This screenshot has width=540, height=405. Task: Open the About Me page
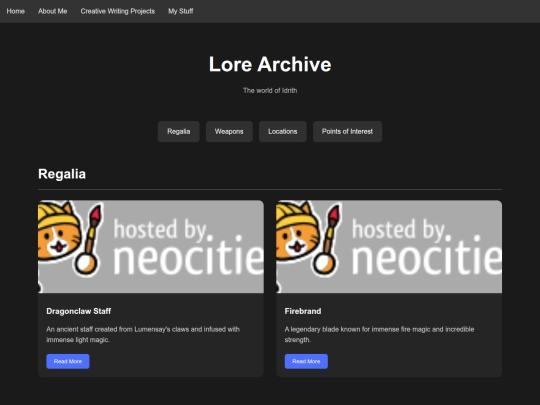(53, 11)
